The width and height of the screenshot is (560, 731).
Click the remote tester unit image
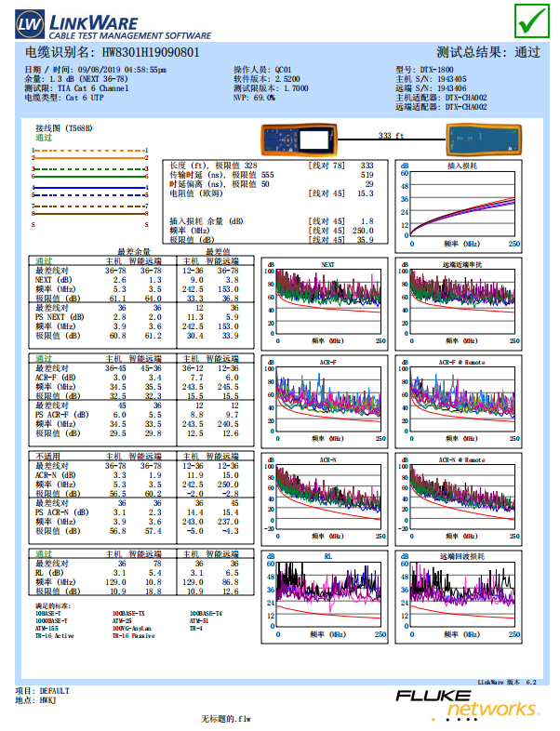coord(484,140)
